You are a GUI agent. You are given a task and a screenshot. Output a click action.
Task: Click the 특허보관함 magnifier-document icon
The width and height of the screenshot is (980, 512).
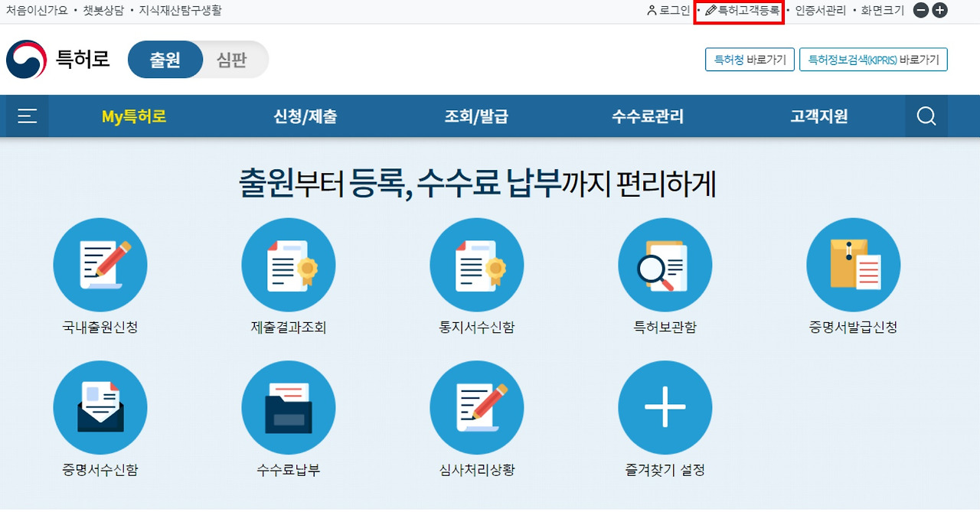click(x=665, y=265)
